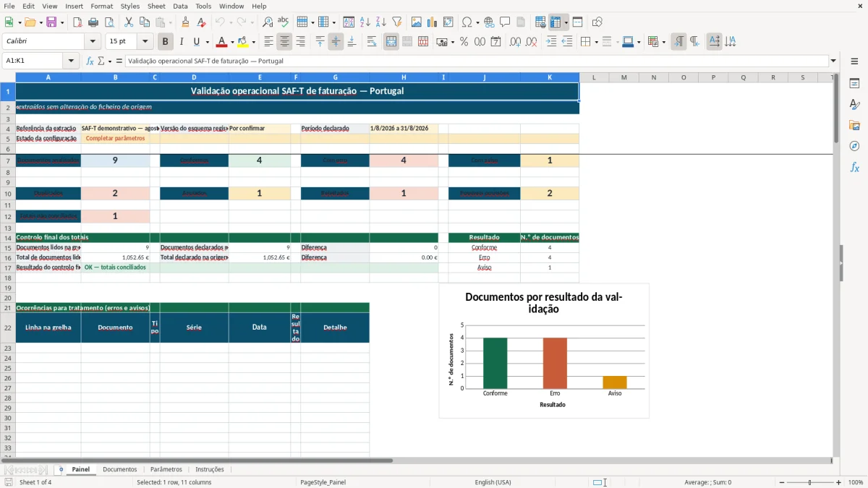Select column H header
Image resolution: width=868 pixels, height=488 pixels.
(404, 77)
